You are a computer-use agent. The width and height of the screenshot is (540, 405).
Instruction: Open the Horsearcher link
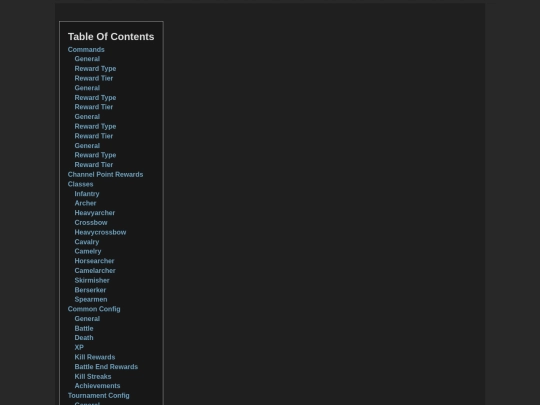tap(94, 261)
